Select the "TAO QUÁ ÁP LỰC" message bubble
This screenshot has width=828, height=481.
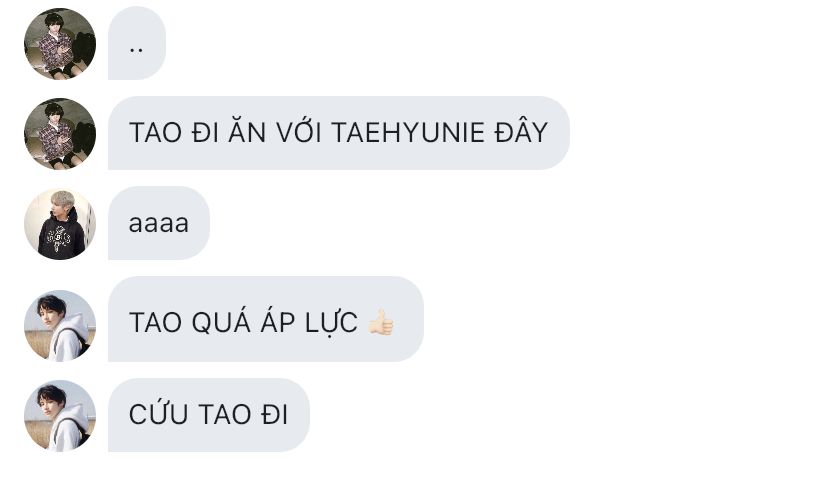(x=266, y=319)
